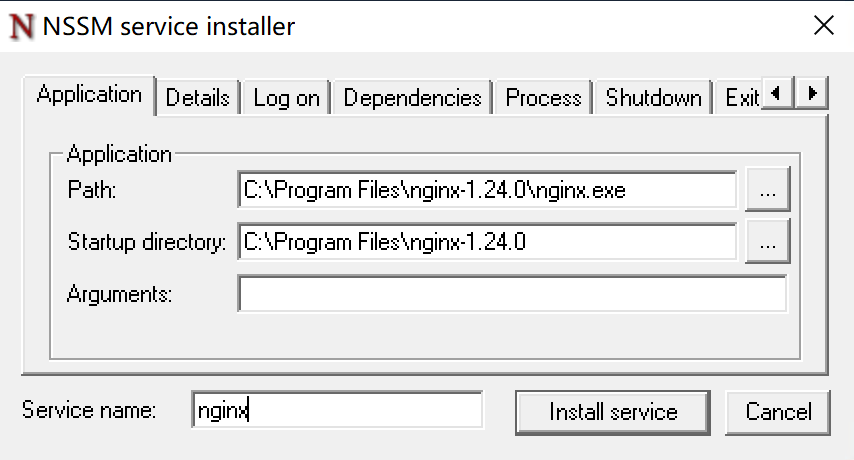Viewport: 854px width, 460px height.
Task: Click the NSSM service installer title bar
Action: [x=414, y=26]
